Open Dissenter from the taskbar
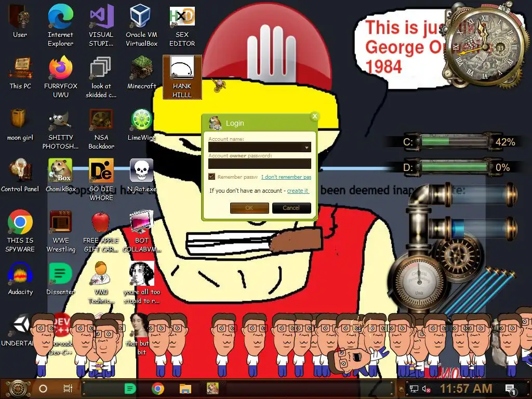Screen dimensions: 532x399 point(130,389)
